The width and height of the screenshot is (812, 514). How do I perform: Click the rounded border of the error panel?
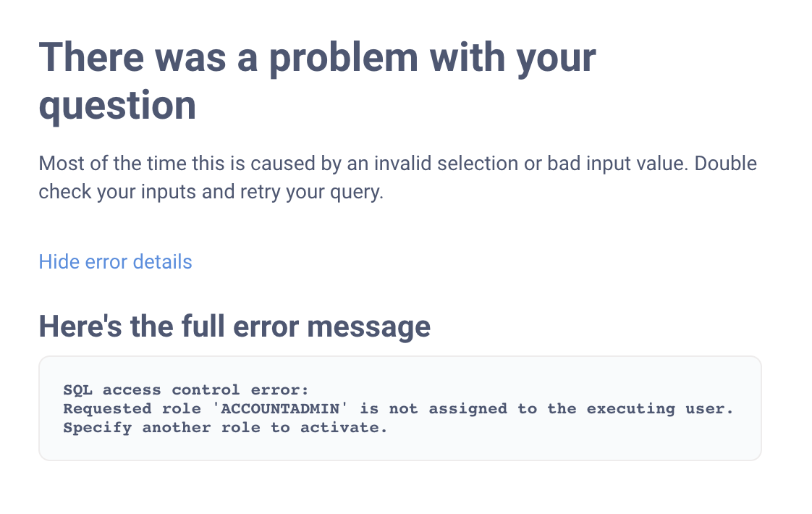click(x=402, y=355)
